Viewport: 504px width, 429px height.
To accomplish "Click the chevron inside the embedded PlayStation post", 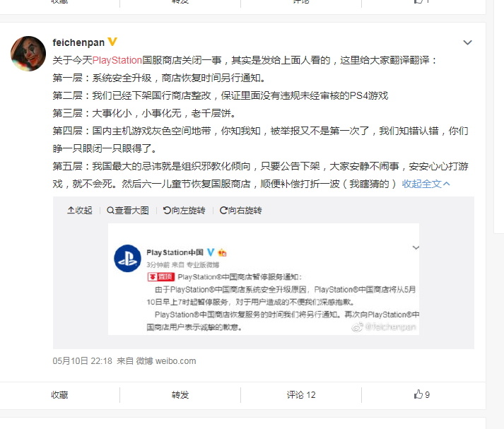I will click(416, 248).
